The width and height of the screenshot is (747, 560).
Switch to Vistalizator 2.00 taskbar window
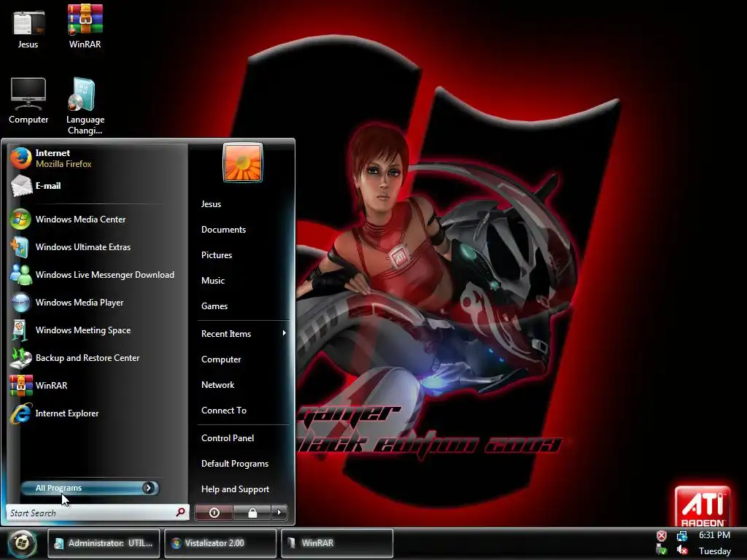click(x=220, y=542)
